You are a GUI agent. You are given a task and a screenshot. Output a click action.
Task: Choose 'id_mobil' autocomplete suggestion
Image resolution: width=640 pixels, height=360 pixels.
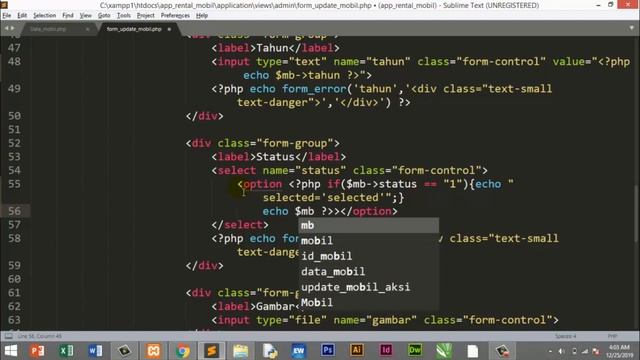tap(369, 256)
